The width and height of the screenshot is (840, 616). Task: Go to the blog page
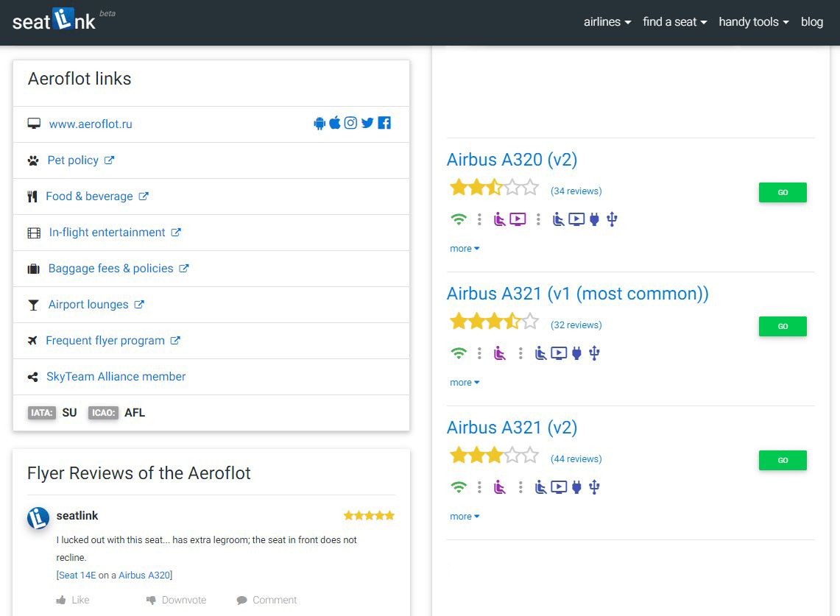(811, 22)
